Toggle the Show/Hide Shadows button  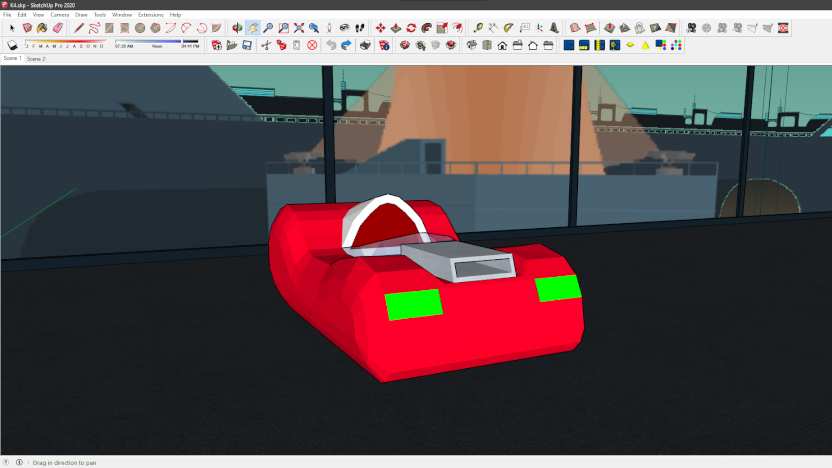tap(12, 45)
